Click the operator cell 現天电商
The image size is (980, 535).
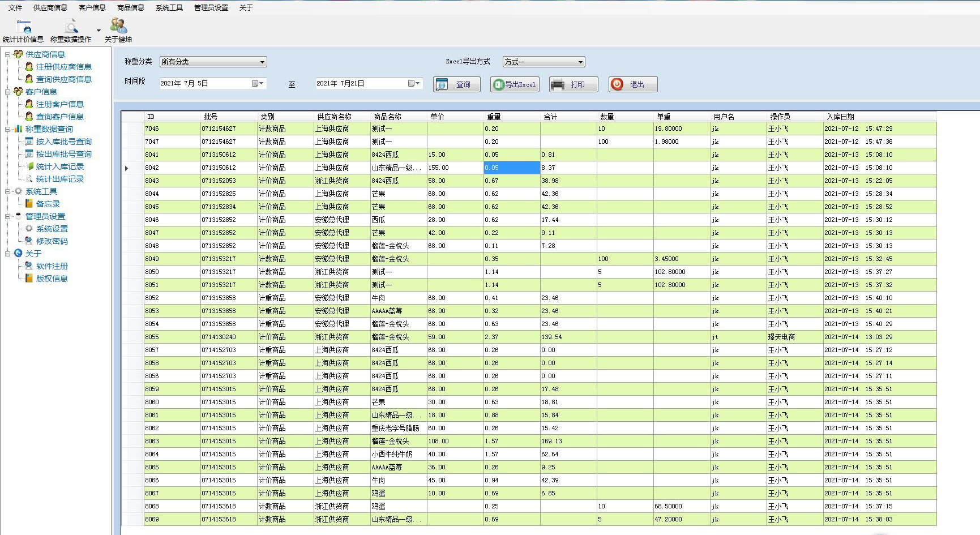[795, 337]
